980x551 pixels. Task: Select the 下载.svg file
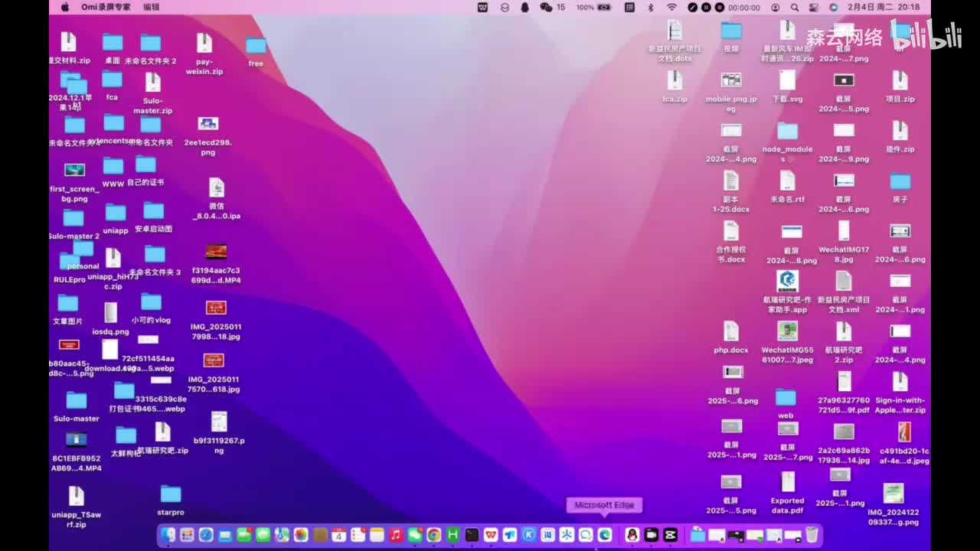tap(787, 86)
